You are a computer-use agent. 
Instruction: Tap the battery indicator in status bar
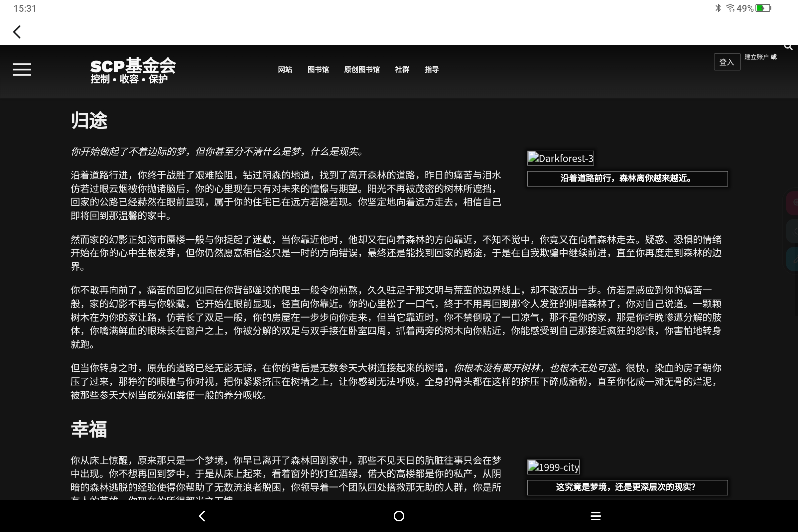(x=763, y=8)
